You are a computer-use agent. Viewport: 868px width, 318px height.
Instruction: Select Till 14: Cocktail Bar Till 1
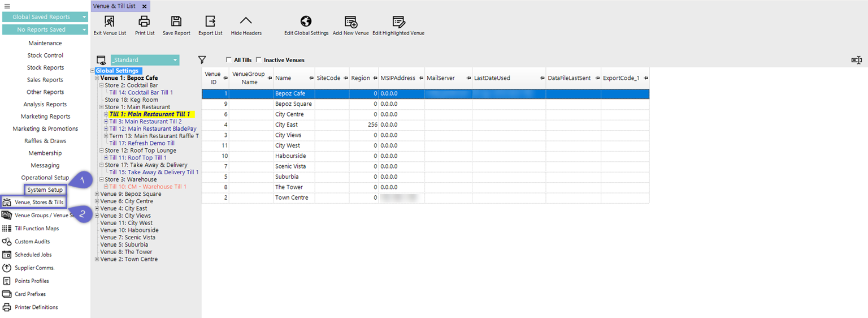[x=141, y=92]
